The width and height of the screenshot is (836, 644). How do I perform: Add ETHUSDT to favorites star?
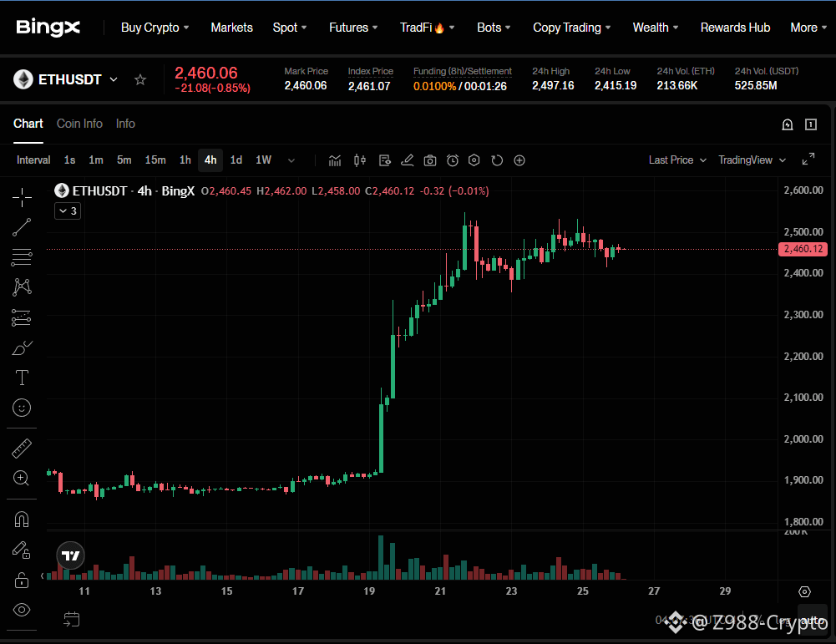pos(140,79)
